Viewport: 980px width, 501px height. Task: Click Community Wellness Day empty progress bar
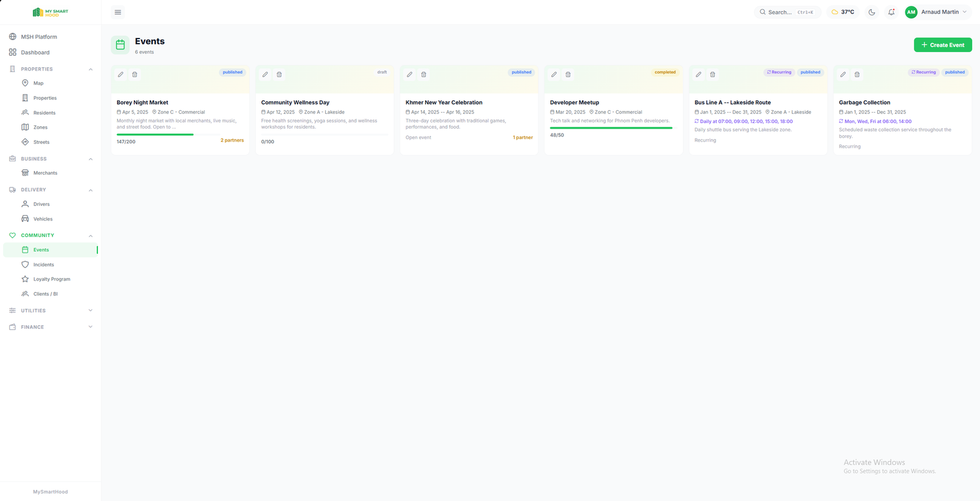(325, 134)
